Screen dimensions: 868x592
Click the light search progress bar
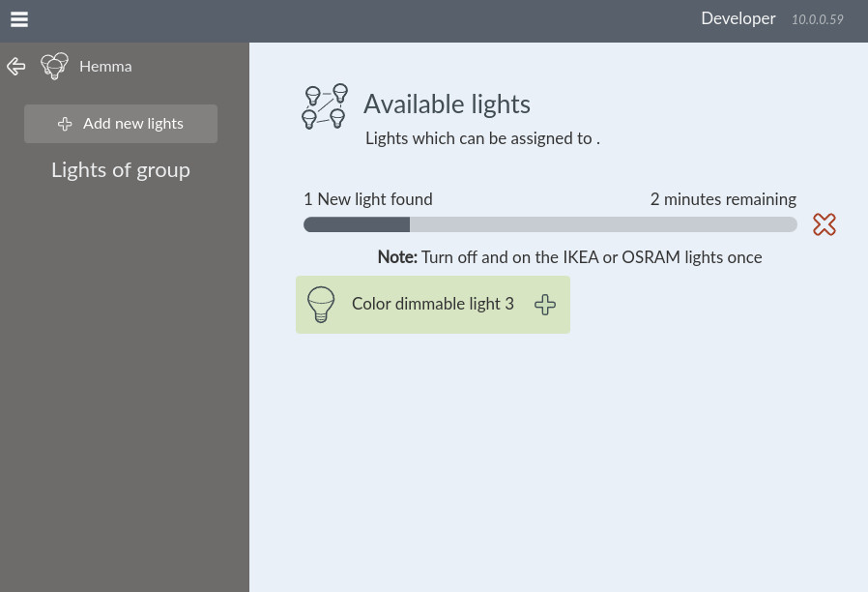coord(550,224)
